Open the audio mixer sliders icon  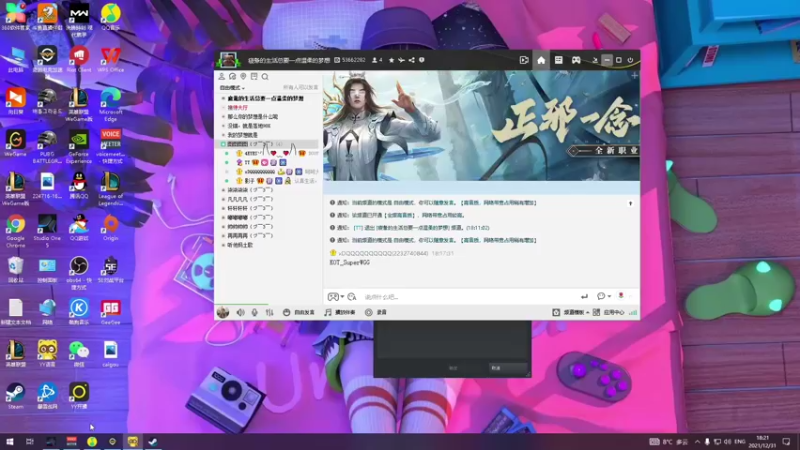pyautogui.click(x=269, y=312)
